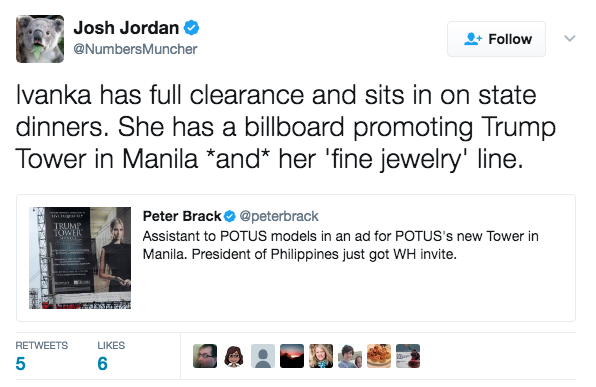
Task: Expand the tweet options chevron
Action: pyautogui.click(x=569, y=38)
